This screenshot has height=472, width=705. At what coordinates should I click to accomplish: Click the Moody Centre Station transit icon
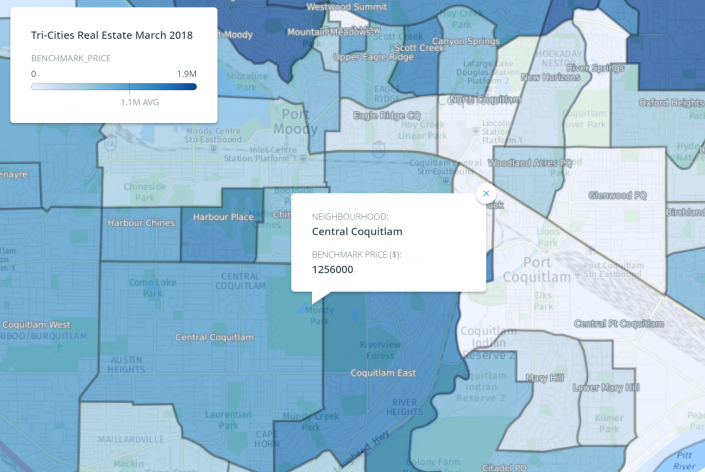[214, 148]
